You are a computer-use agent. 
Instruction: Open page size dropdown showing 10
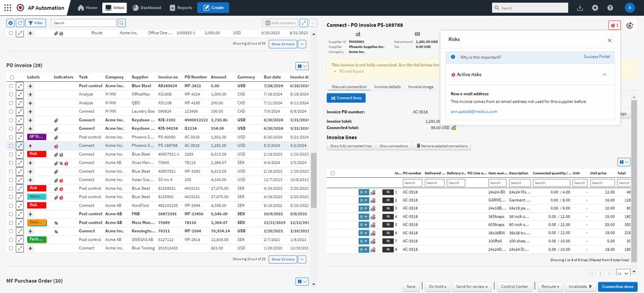point(623,273)
